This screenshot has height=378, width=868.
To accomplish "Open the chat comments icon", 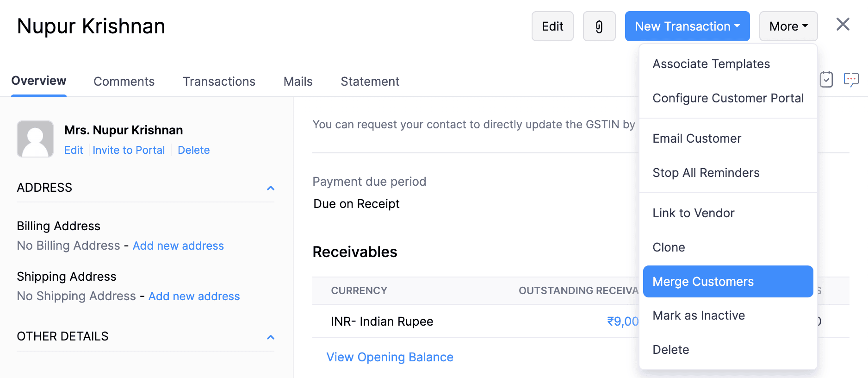I will (x=851, y=80).
